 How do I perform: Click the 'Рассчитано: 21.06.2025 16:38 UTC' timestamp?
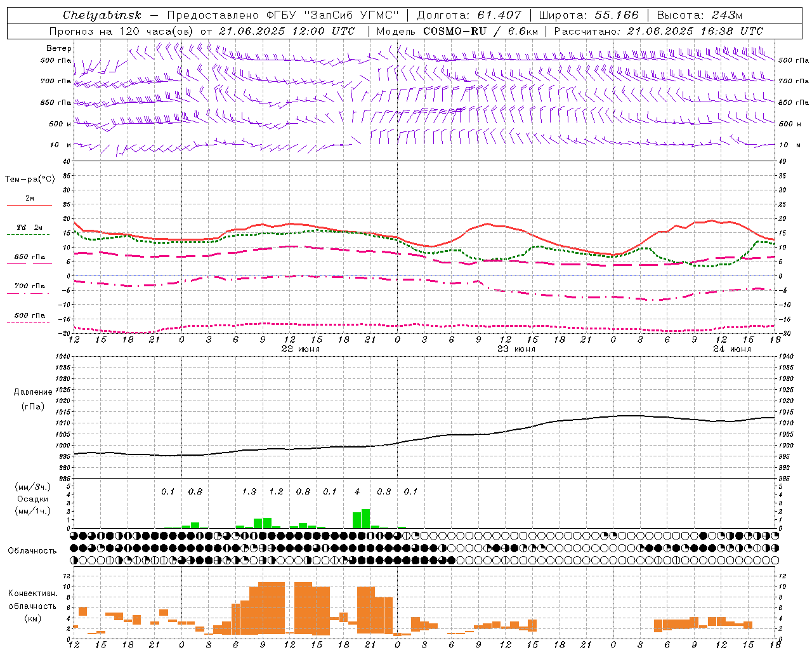tap(658, 31)
